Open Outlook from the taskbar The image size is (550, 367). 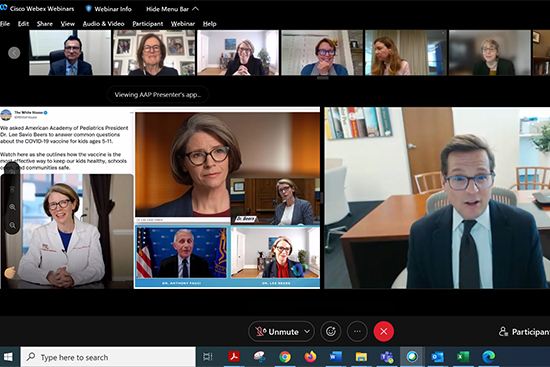tap(437, 357)
